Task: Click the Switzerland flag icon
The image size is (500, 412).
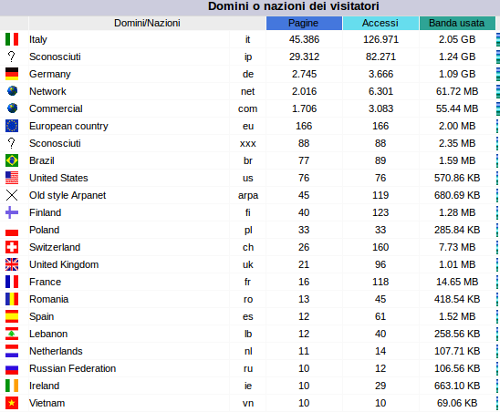Action: (x=12, y=247)
